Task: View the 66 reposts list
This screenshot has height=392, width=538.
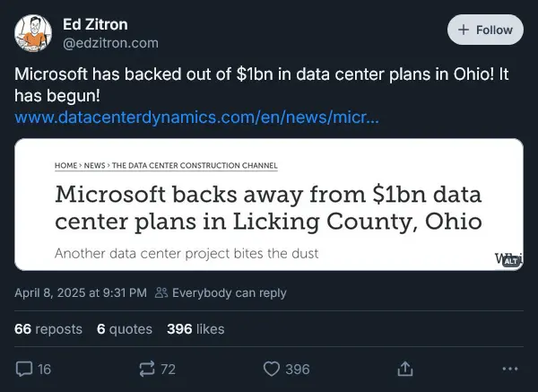Action: click(x=48, y=329)
